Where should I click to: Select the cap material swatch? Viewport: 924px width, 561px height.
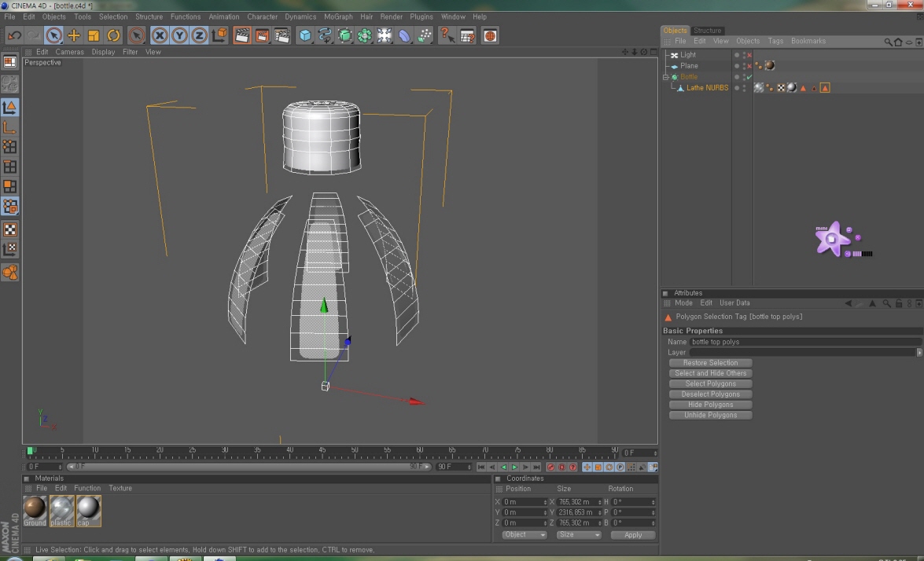pos(88,511)
